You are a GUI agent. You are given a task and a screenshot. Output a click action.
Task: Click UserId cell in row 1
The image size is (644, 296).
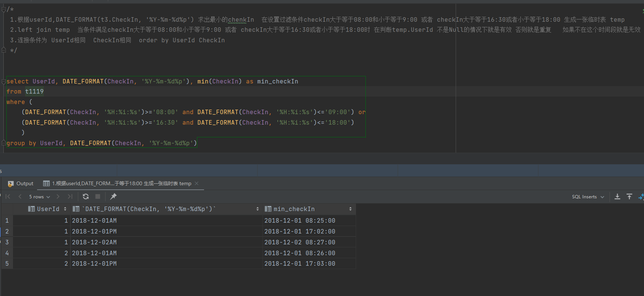[42, 220]
